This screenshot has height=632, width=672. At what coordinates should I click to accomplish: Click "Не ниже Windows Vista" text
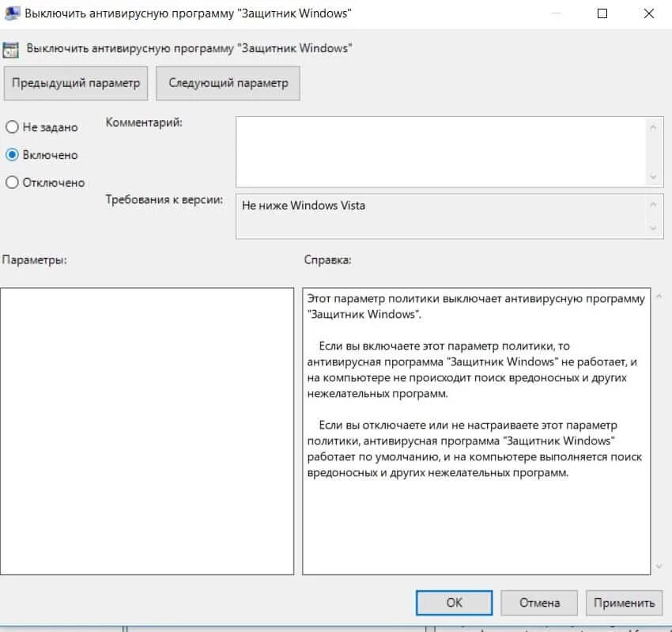(x=304, y=206)
